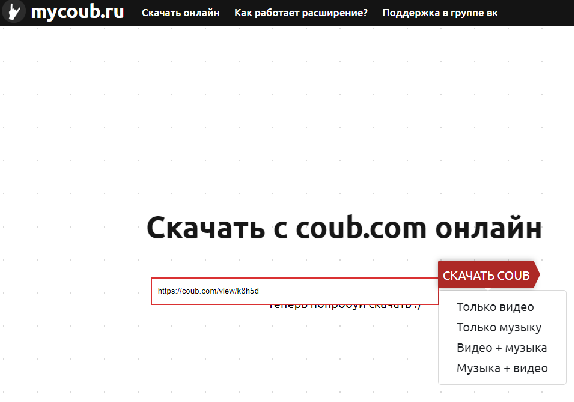
Task: Open the mycoub.ru site title link
Action: coord(78,12)
